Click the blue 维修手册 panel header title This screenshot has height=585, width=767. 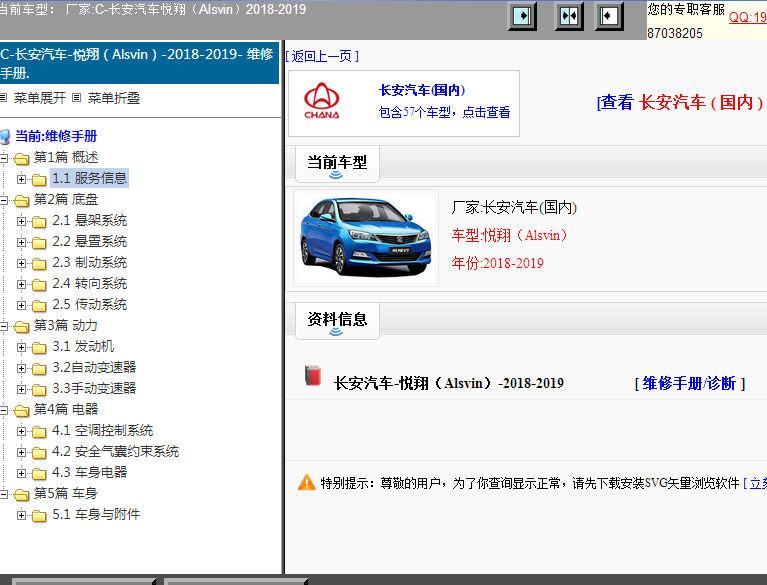click(139, 63)
